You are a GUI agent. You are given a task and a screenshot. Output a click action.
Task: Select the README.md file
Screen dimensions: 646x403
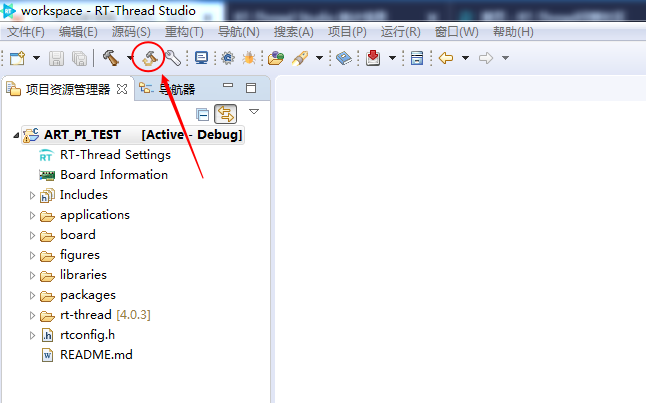[96, 355]
